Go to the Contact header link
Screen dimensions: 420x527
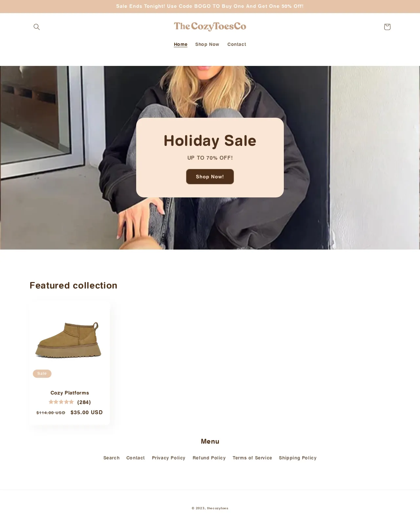pos(237,44)
